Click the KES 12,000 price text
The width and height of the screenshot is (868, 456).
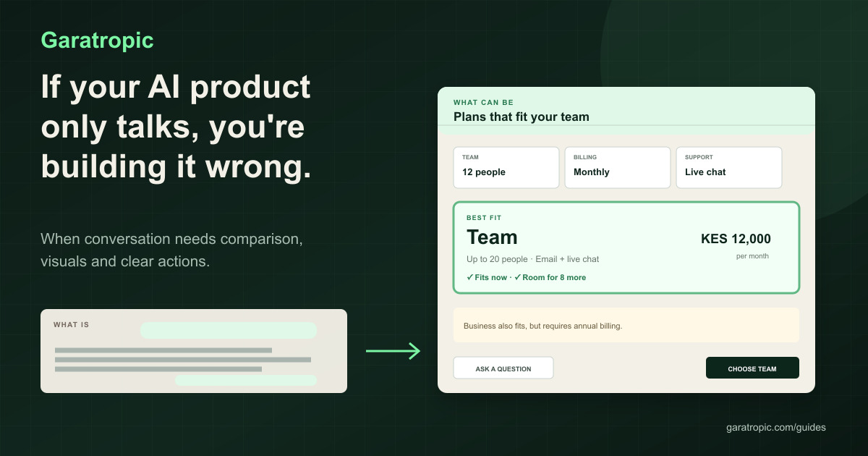[736, 239]
